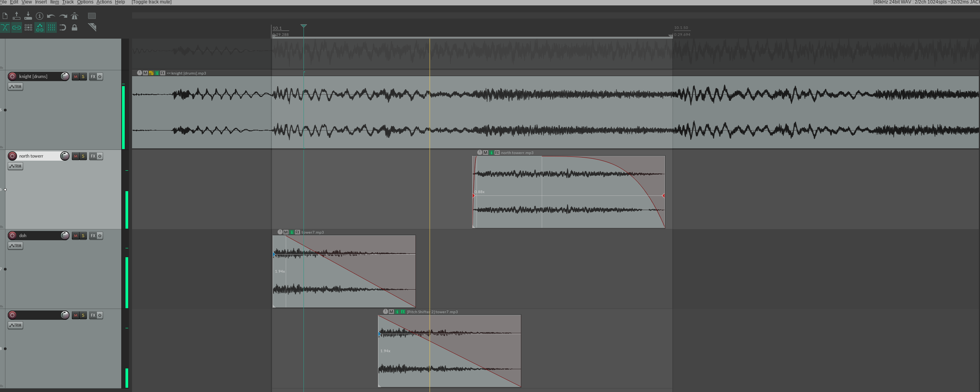This screenshot has height=392, width=980.
Task: Arm record on doh track
Action: [x=12, y=236]
